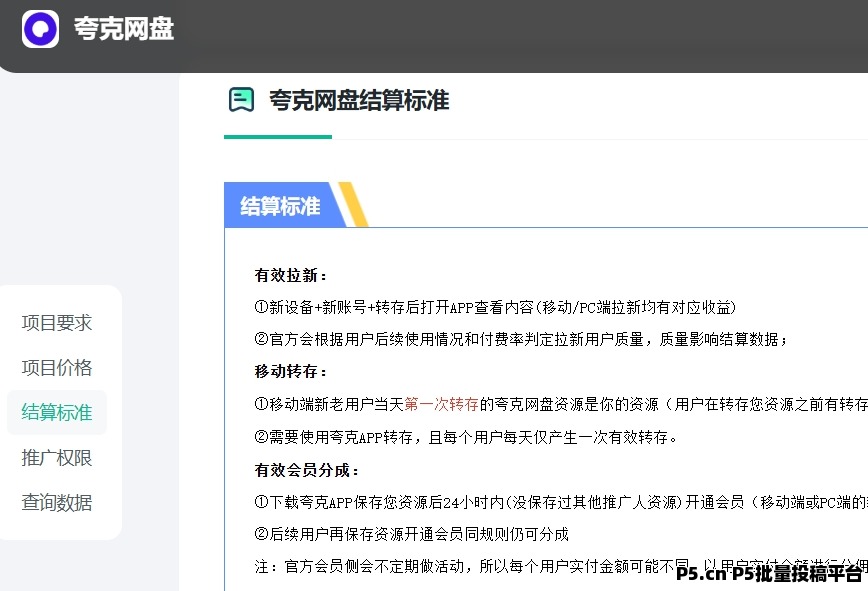Screen dimensions: 868x591
Task: Click the 有效会员分成： heading
Action: click(307, 470)
